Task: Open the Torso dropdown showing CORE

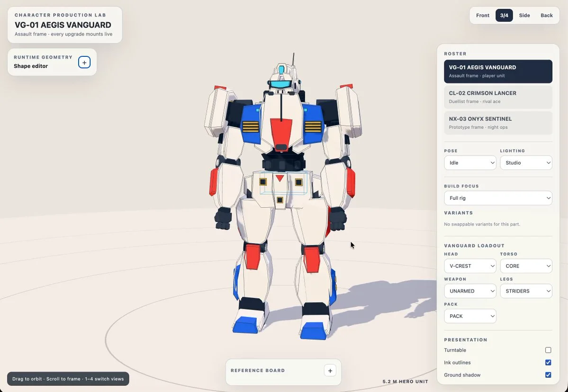Action: (526, 266)
